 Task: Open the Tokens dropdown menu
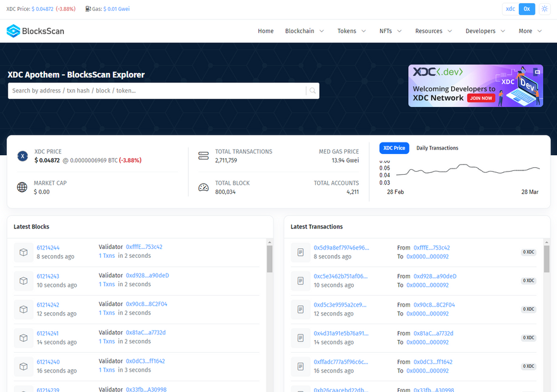tap(351, 31)
